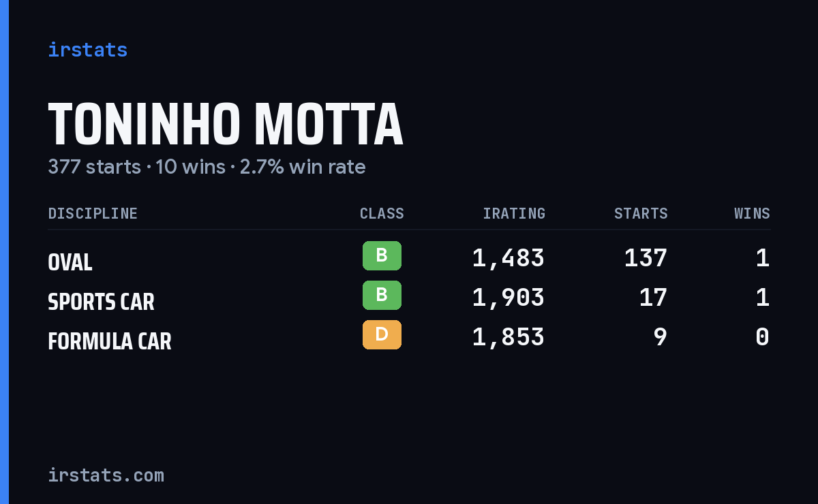818x504 pixels.
Task: Sort by the WINS column header
Action: [752, 213]
